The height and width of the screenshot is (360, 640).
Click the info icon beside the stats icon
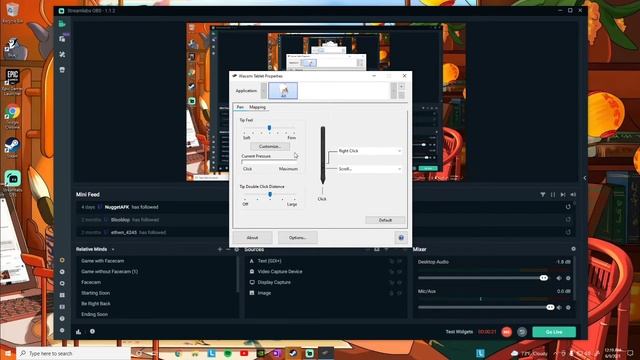pos(92,331)
